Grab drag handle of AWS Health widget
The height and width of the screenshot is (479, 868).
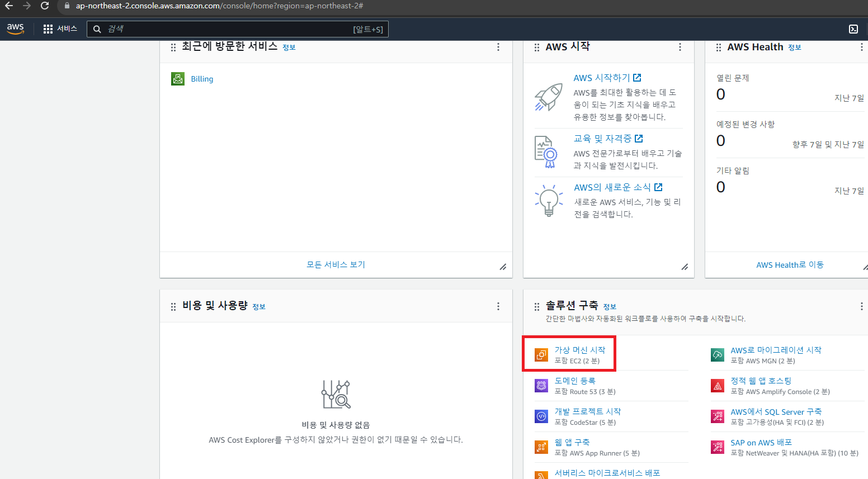coord(719,48)
